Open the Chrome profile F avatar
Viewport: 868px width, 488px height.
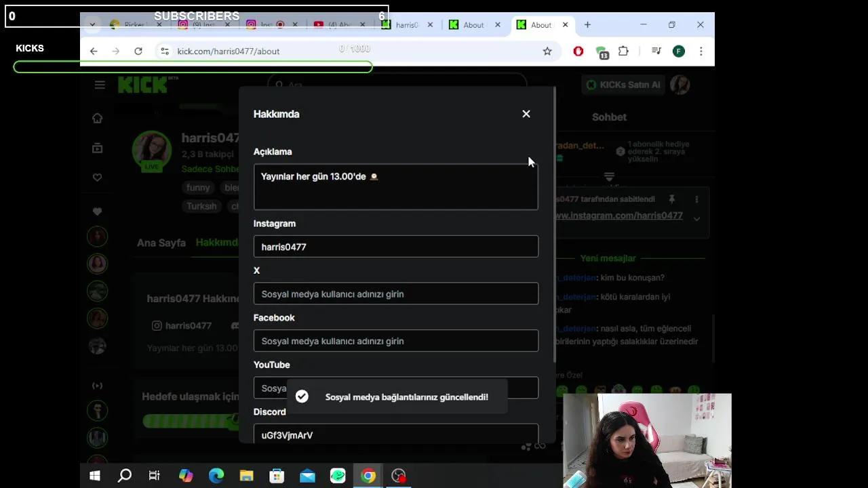(679, 51)
